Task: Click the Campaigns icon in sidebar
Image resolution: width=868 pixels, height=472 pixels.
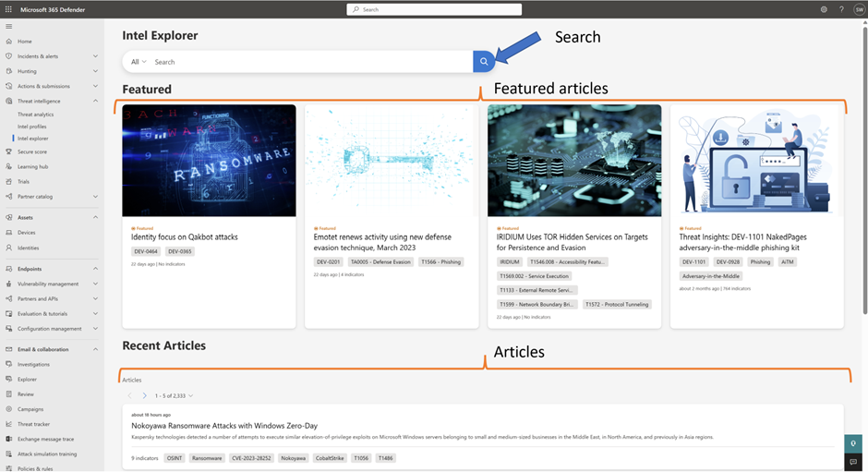Action: pos(9,409)
